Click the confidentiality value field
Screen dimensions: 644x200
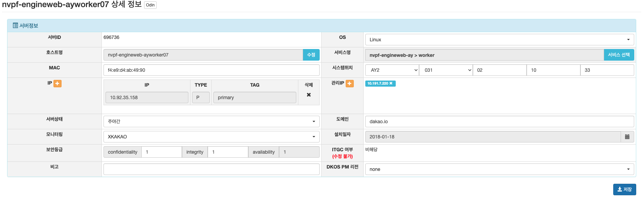click(162, 152)
